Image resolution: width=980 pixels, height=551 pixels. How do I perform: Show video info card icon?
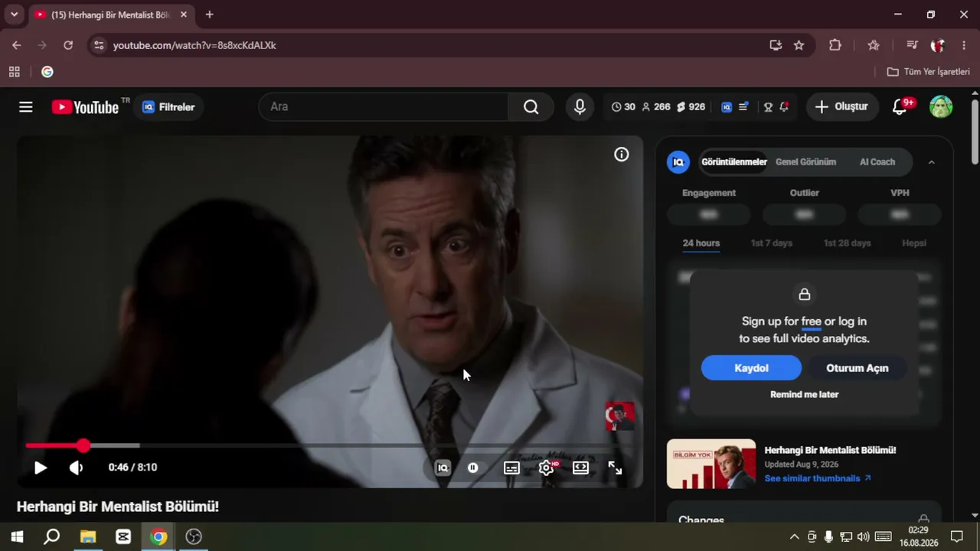coord(622,155)
